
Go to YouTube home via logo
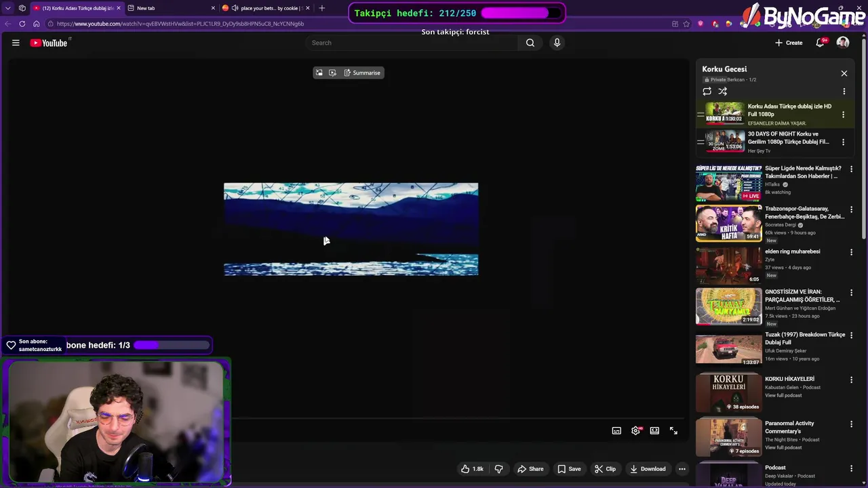tap(49, 43)
